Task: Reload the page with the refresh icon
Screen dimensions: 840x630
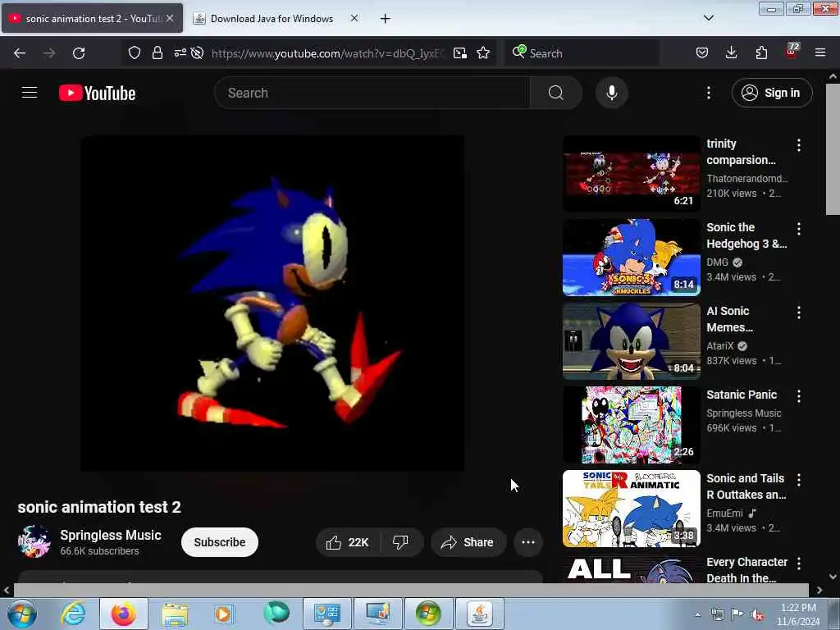Action: point(79,53)
